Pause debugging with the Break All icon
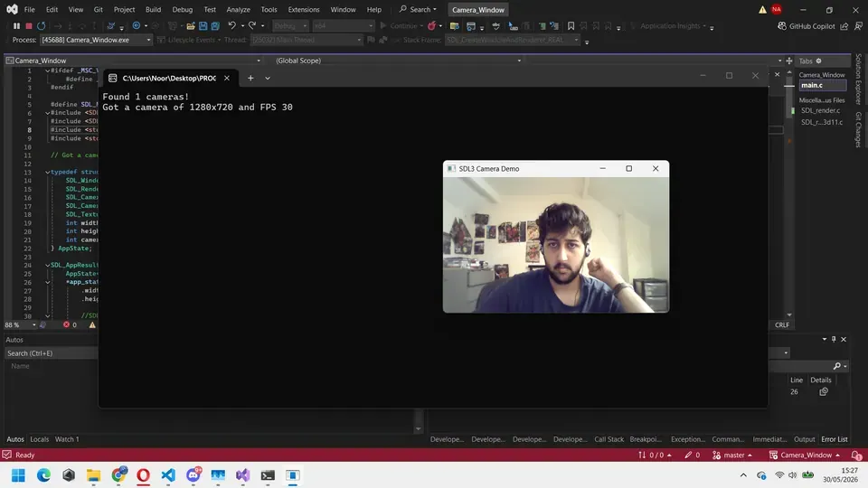The height and width of the screenshot is (488, 868). 16,26
